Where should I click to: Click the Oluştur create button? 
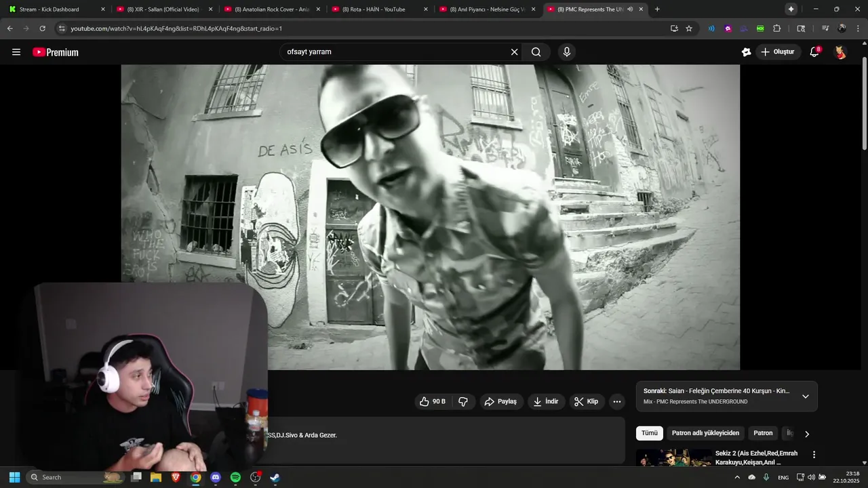point(778,52)
